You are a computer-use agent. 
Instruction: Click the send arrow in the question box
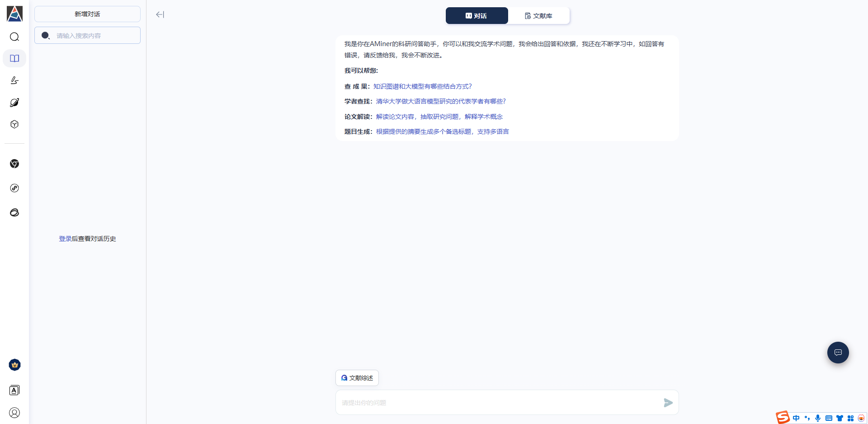(x=668, y=403)
